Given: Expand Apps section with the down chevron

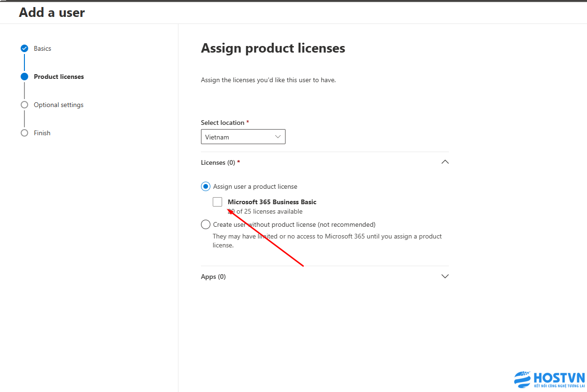Looking at the screenshot, I should [x=445, y=277].
